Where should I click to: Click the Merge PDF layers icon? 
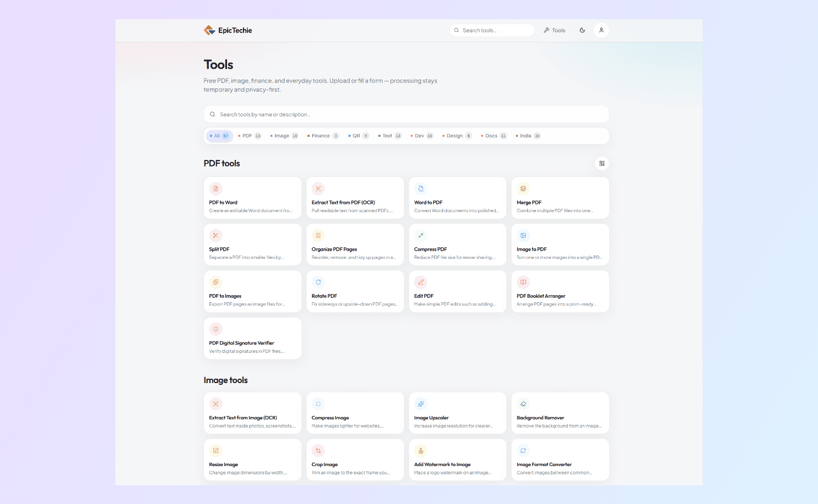point(523,189)
